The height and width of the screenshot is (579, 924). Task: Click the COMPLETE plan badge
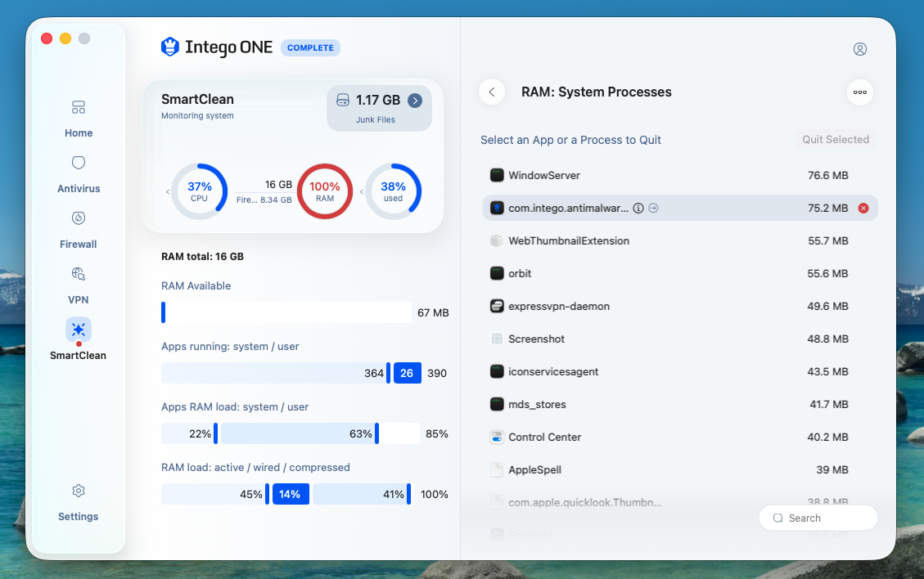coord(310,47)
